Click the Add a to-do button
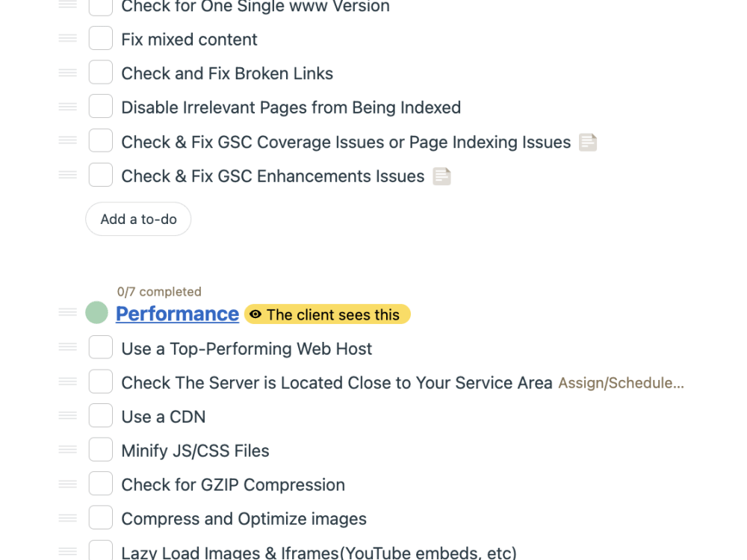Screen dimensions: 747x560 pyautogui.click(x=138, y=219)
